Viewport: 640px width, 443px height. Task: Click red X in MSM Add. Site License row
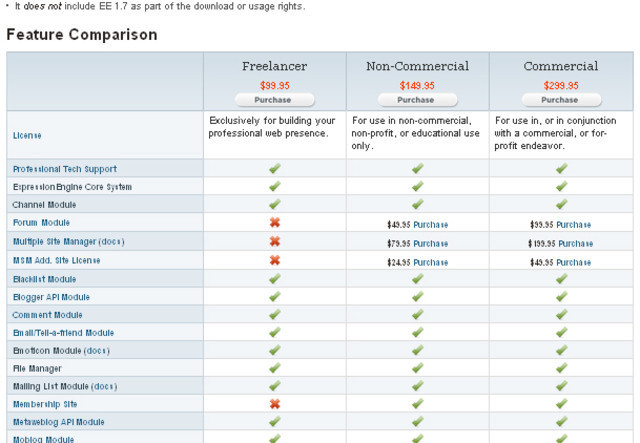(x=275, y=260)
